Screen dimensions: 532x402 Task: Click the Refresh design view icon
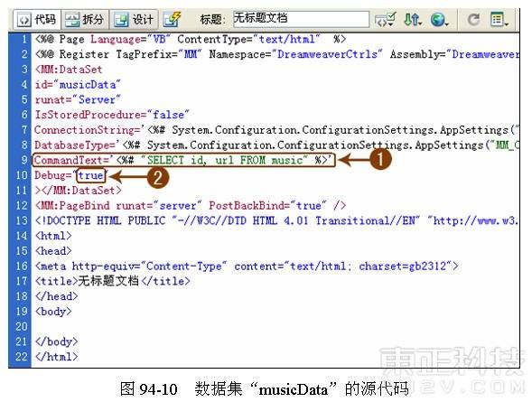[473, 19]
